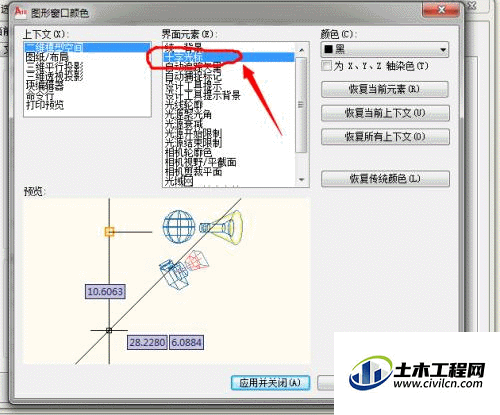Viewport: 500px width, 415px height.
Task: Click interface element list scroll-up arrow
Action: [302, 50]
